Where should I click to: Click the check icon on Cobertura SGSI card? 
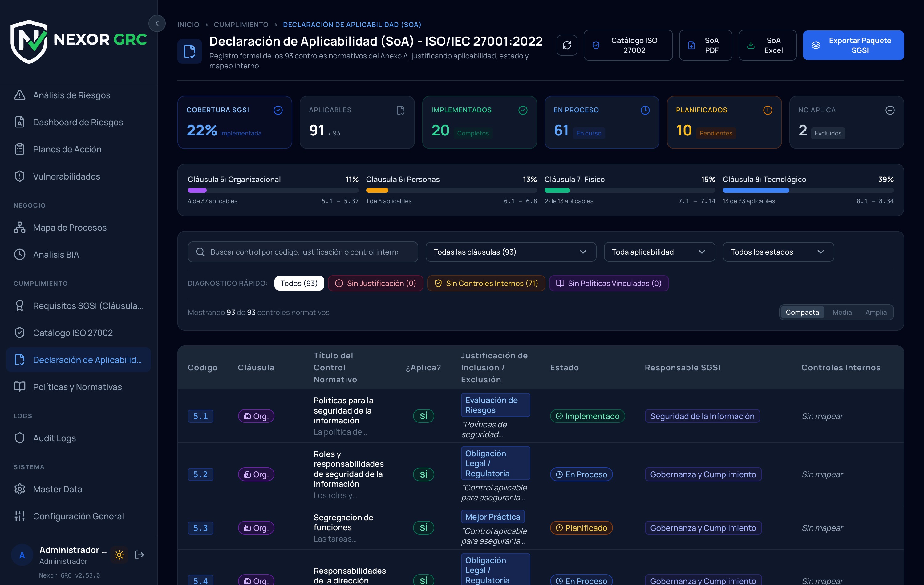coord(278,110)
